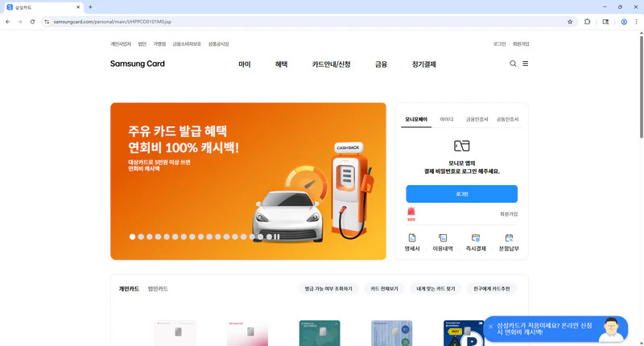644x346 pixels.
Task: Open the site search magnifier icon
Action: (x=513, y=64)
